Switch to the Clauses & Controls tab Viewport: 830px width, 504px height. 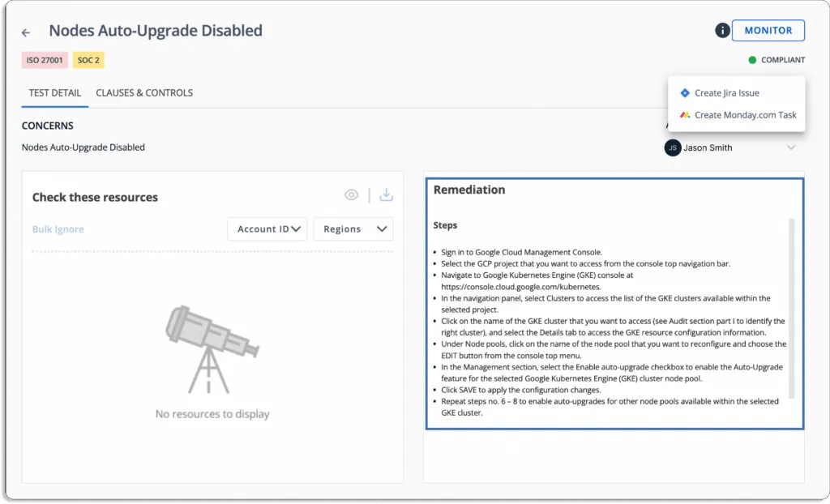click(x=144, y=92)
